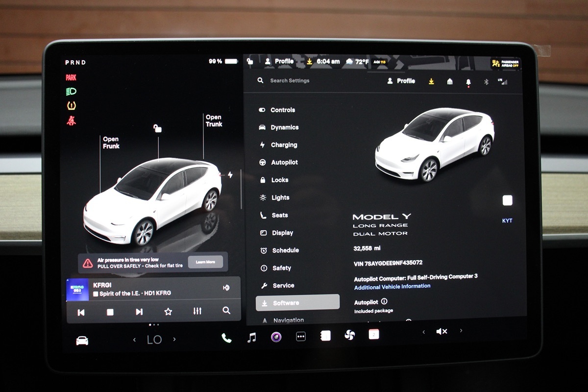Tap the notifications bell icon
The width and height of the screenshot is (588, 392).
(x=468, y=82)
